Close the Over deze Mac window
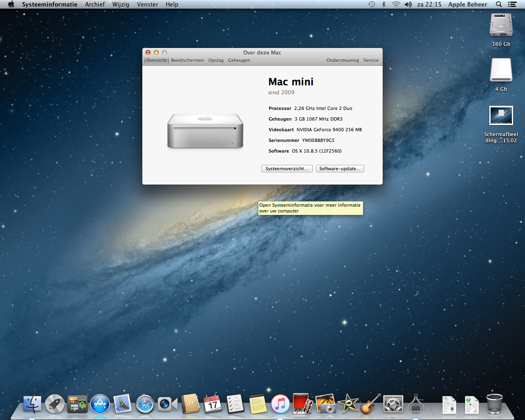The width and height of the screenshot is (525, 420). tap(148, 52)
